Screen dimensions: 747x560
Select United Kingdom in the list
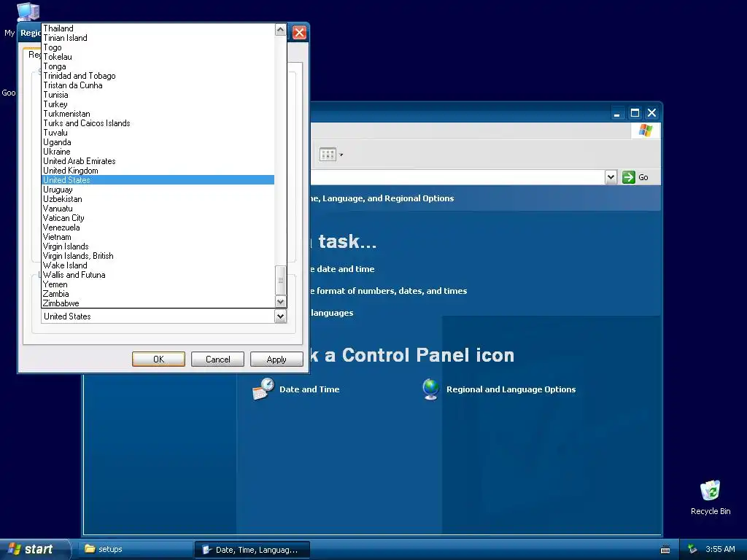(158, 171)
